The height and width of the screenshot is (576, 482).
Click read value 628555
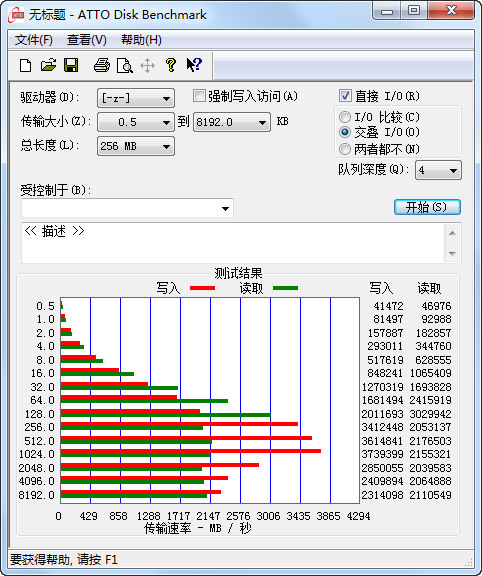(x=434, y=360)
